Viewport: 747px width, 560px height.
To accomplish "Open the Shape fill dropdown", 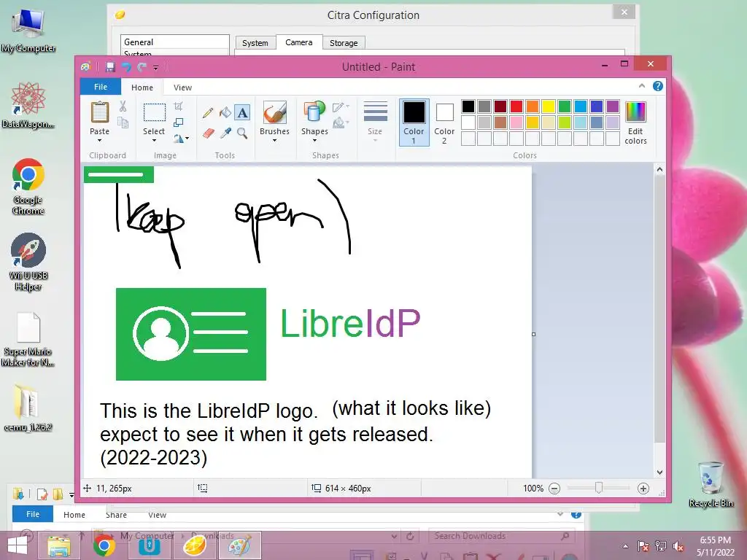I will [x=341, y=123].
